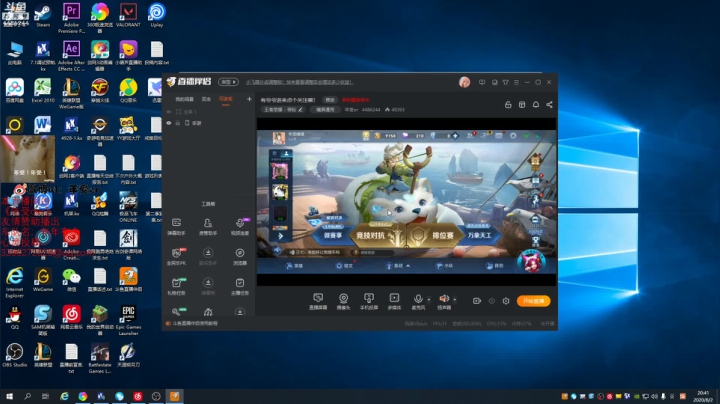Open Adobe After Effects desktop shortcut
The image size is (720, 404).
coord(71,56)
